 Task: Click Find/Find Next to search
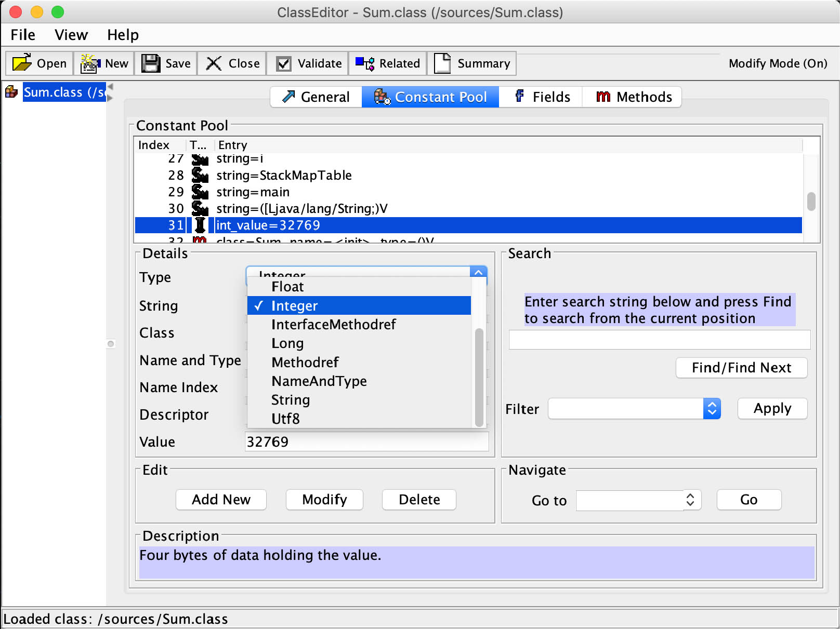click(741, 368)
